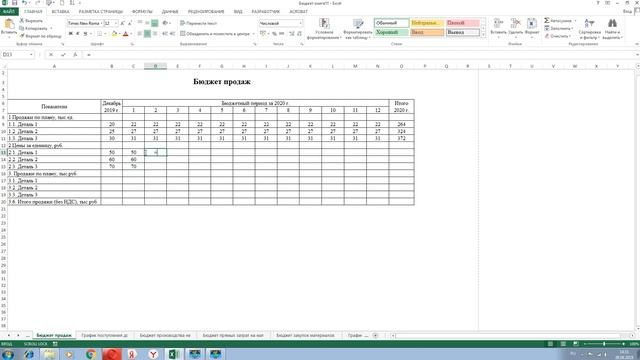640x360 pixels.
Task: Open the number format dropdown (Числовой)
Action: pyautogui.click(x=301, y=23)
